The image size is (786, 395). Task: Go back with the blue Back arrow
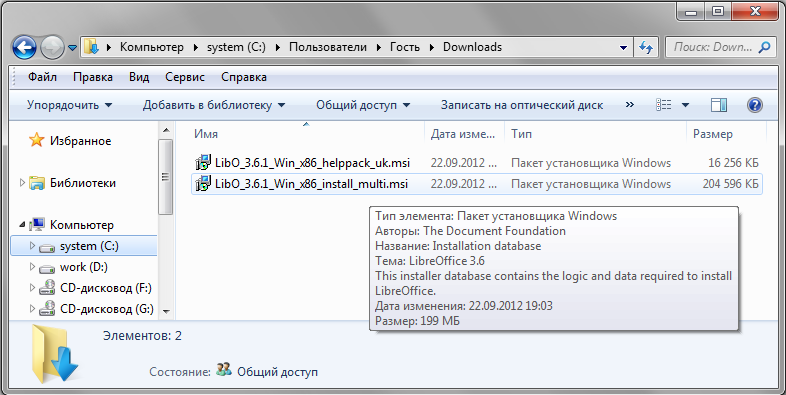pyautogui.click(x=24, y=48)
